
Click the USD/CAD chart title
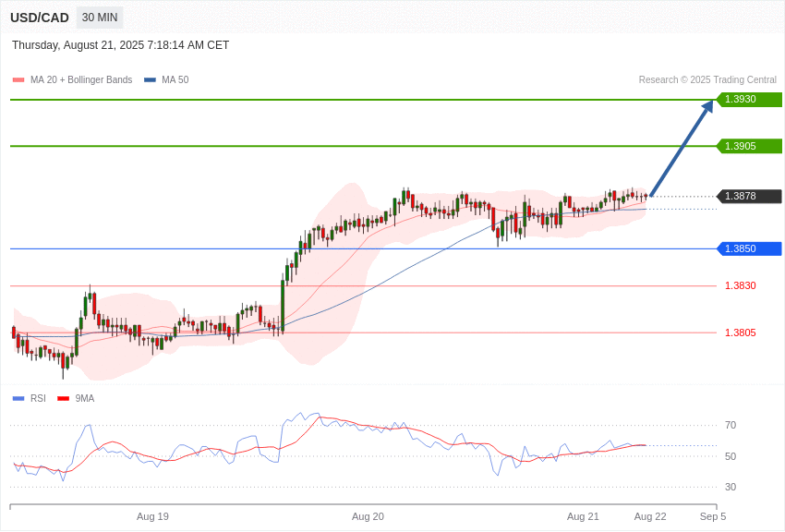[40, 18]
